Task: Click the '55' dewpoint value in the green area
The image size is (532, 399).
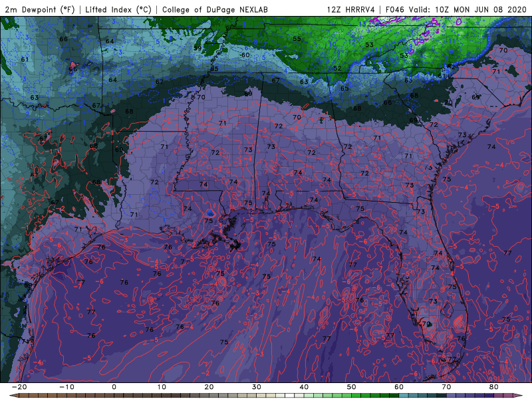Action: [297, 39]
